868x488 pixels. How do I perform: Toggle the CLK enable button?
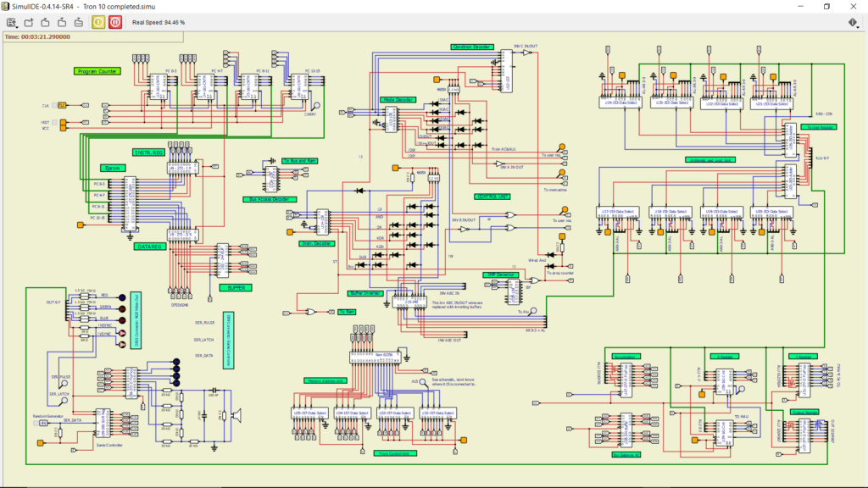(54, 105)
